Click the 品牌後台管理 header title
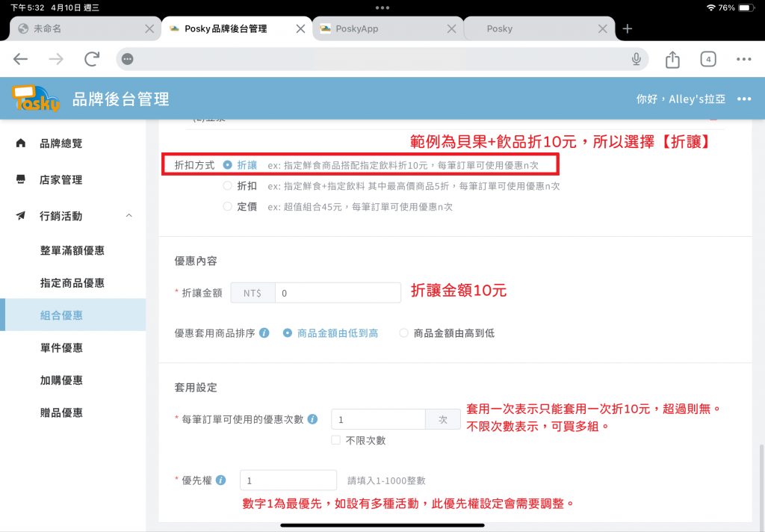 click(x=120, y=99)
